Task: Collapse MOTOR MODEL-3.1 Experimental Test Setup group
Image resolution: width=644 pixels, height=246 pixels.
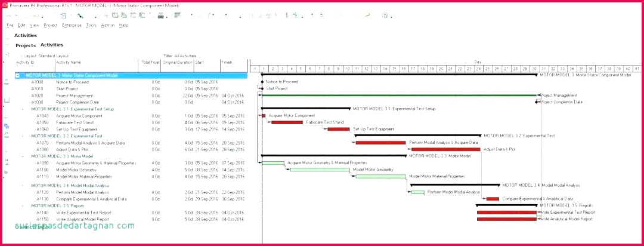Action: pos(23,109)
